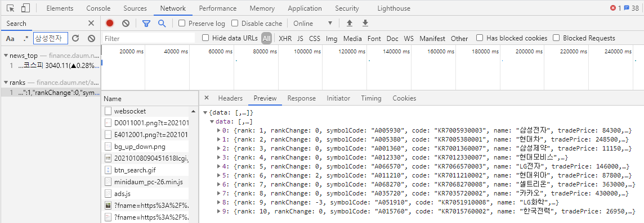Switch to the Console tab
Screen dimensions: 644x223
click(x=98, y=8)
